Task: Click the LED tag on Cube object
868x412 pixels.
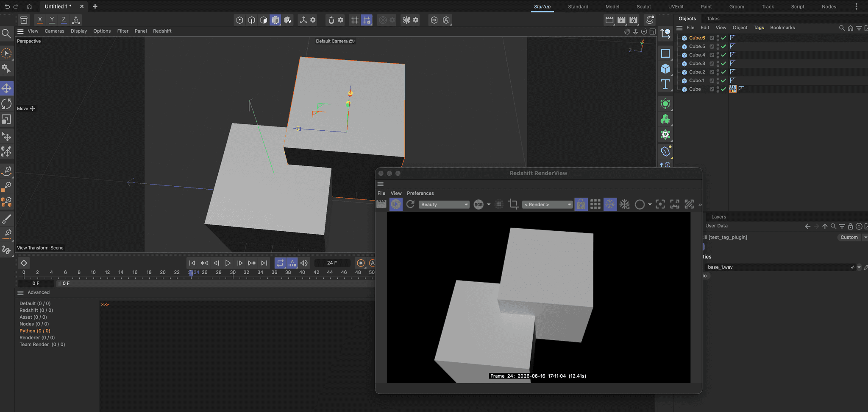Action: (733, 89)
